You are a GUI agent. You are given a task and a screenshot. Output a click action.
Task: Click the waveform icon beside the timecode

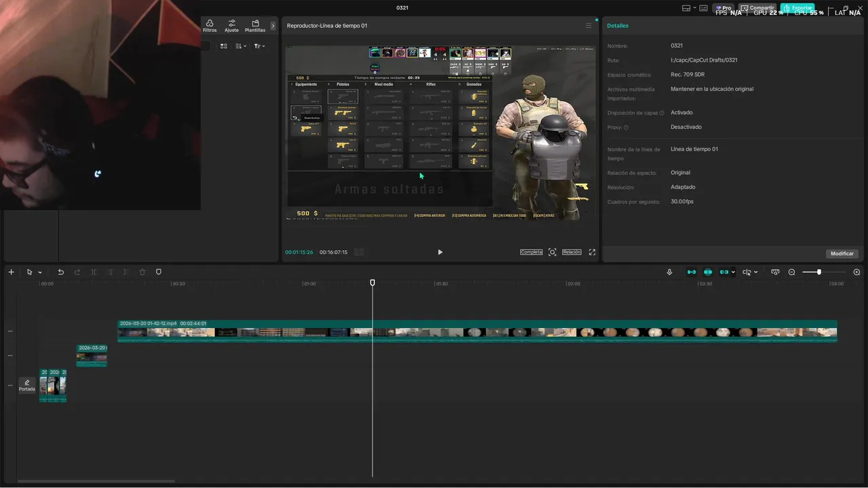359,252
